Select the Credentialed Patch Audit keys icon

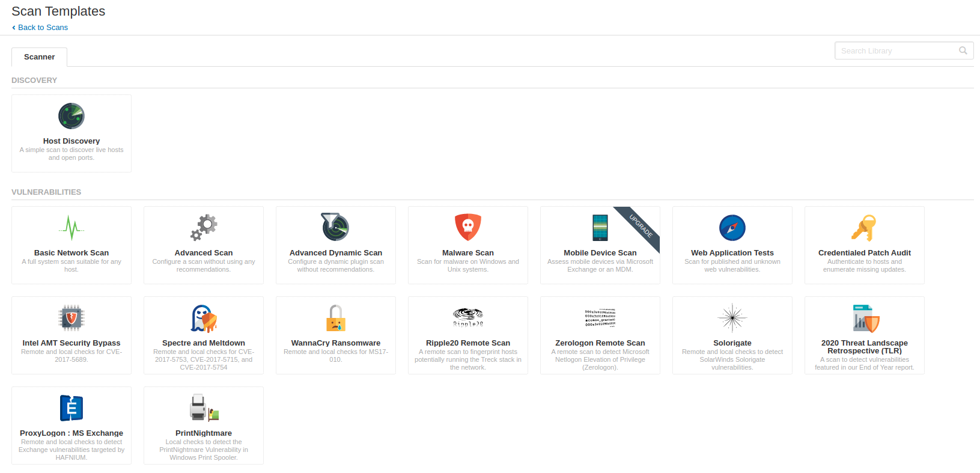(864, 228)
